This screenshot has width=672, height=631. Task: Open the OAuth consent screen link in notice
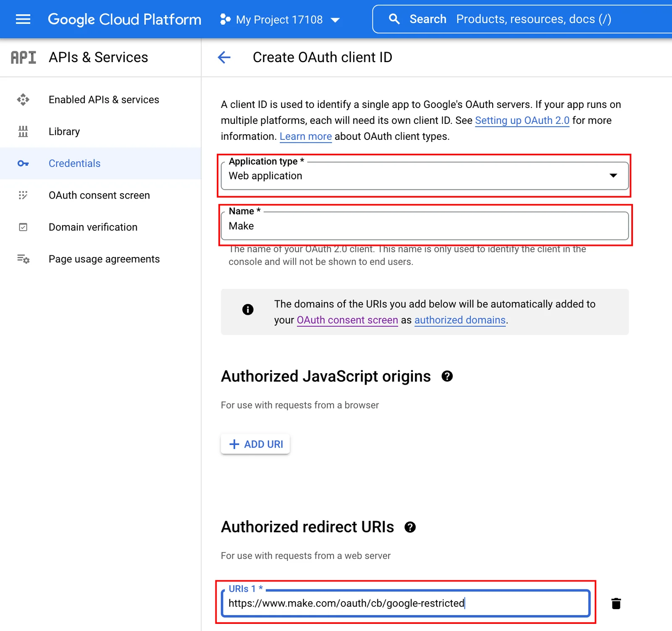pyautogui.click(x=347, y=320)
